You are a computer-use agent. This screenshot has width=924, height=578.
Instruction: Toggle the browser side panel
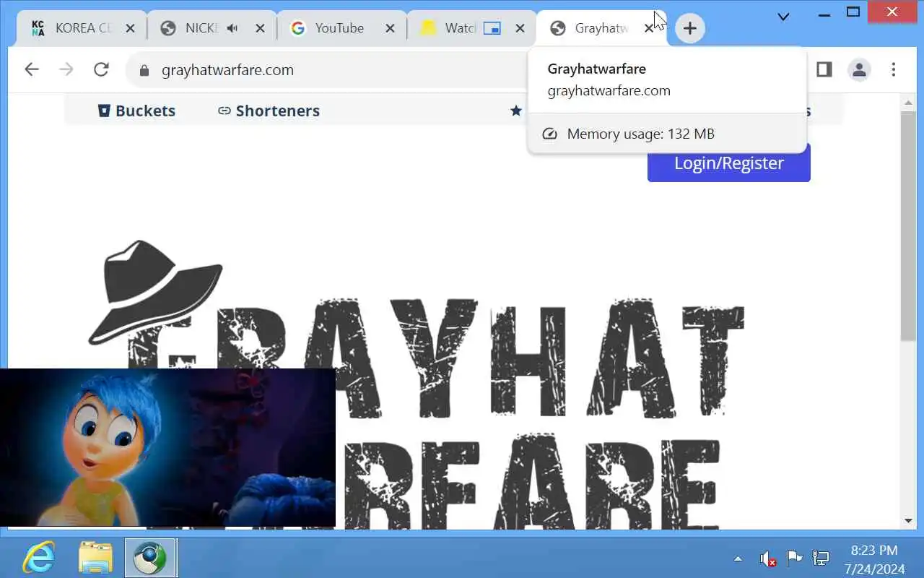[x=824, y=69]
